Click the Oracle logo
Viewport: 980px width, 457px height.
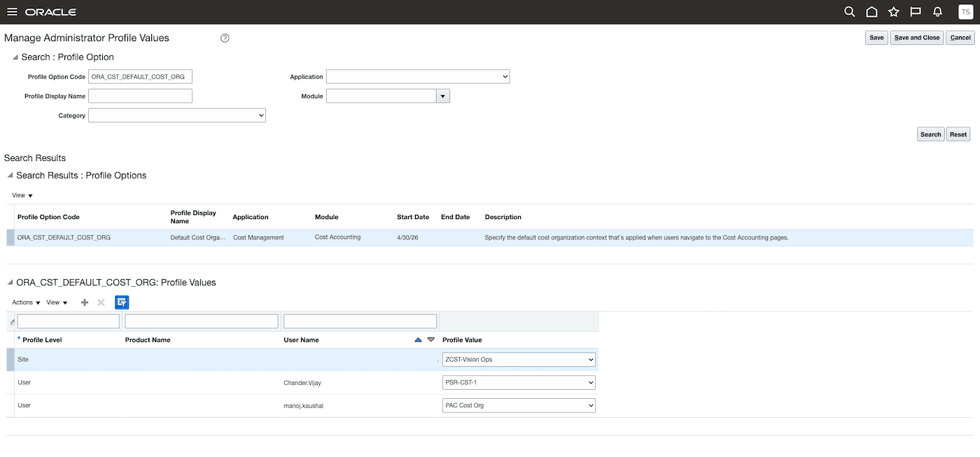(x=50, y=12)
